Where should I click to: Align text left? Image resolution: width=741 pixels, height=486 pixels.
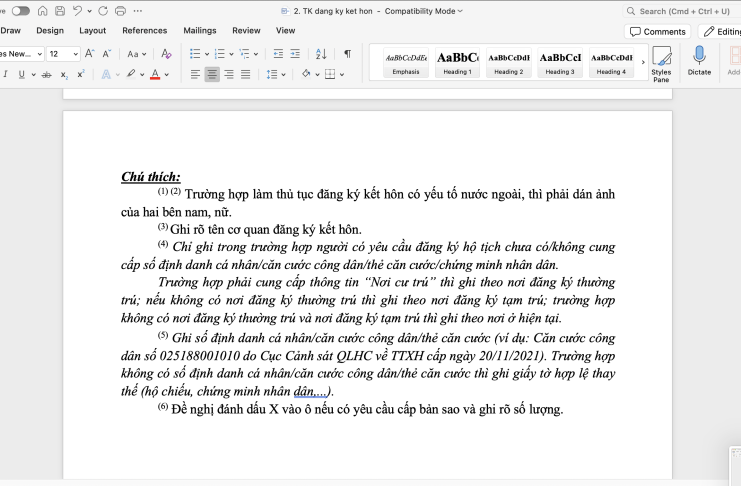click(x=195, y=74)
